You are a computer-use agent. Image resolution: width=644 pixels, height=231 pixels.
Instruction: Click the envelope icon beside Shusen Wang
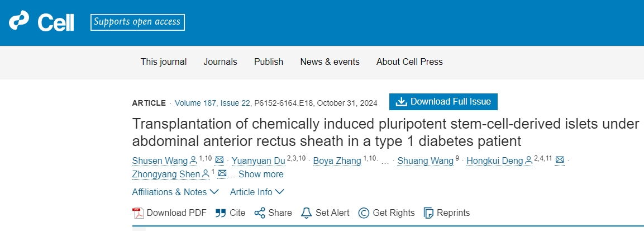click(220, 161)
